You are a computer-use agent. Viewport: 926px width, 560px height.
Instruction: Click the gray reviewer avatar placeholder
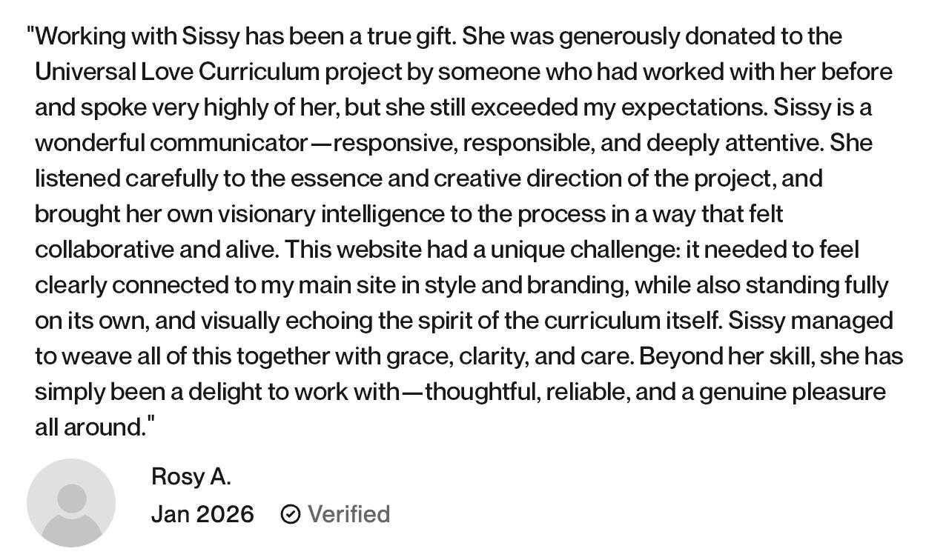click(71, 503)
